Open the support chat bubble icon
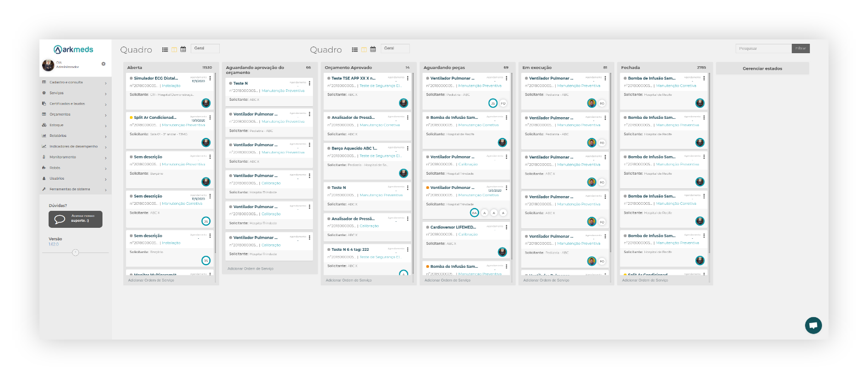Screen dimensions: 868x379 [x=813, y=325]
